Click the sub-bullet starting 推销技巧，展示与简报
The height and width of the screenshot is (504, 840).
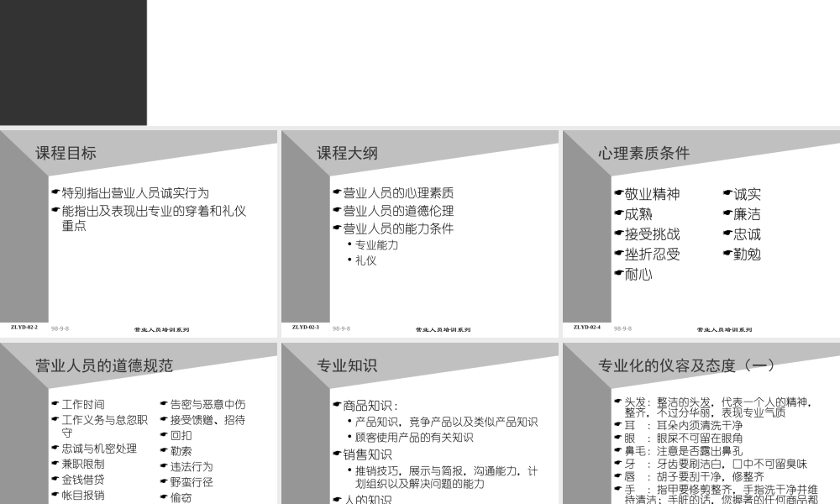coord(446,478)
